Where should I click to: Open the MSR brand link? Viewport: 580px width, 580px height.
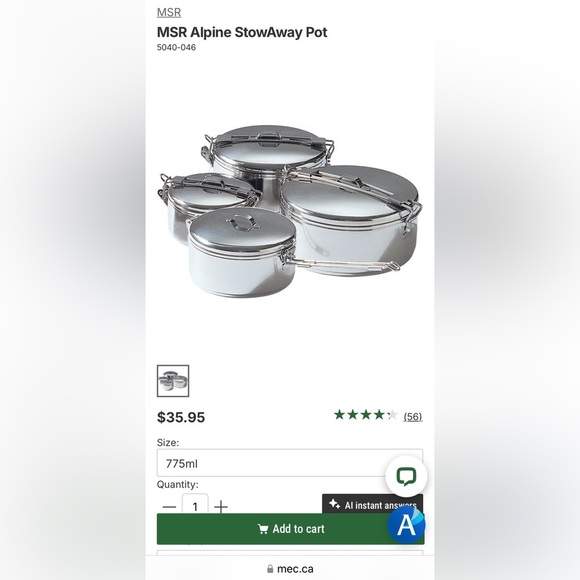coord(169,12)
